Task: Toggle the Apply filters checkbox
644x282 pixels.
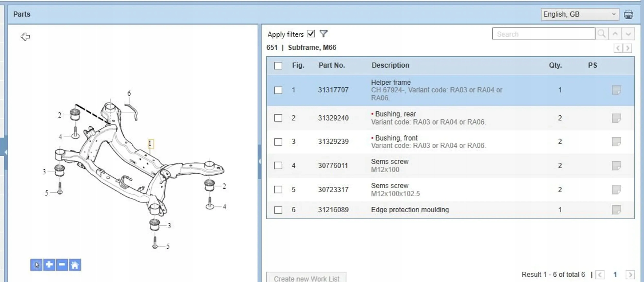Action: tap(311, 34)
